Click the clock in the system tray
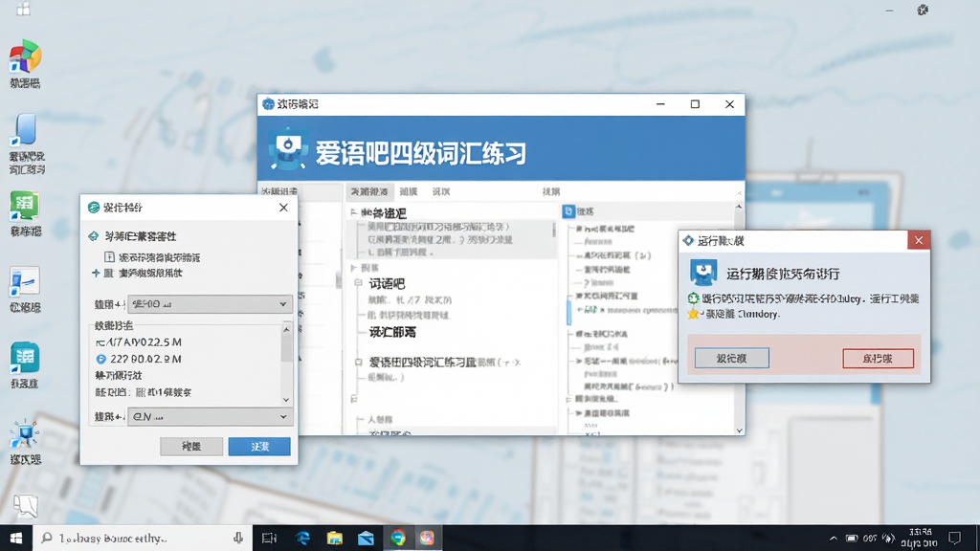980x551 pixels. pyautogui.click(x=920, y=538)
